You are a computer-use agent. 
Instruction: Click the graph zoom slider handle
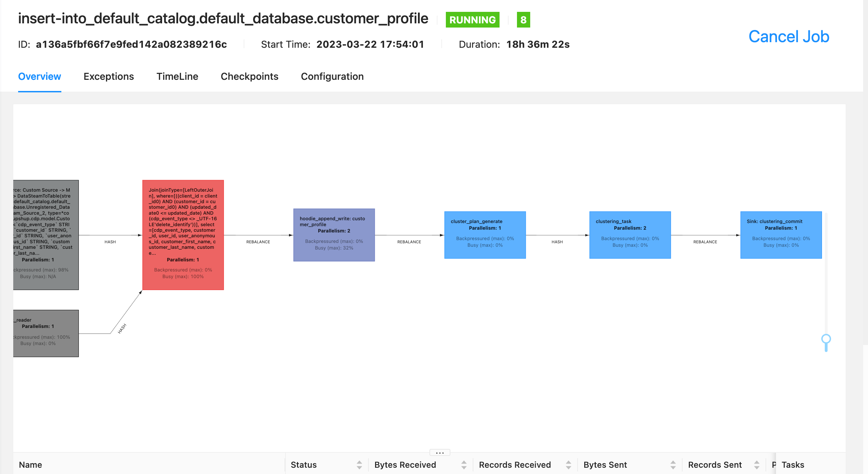[x=826, y=339]
